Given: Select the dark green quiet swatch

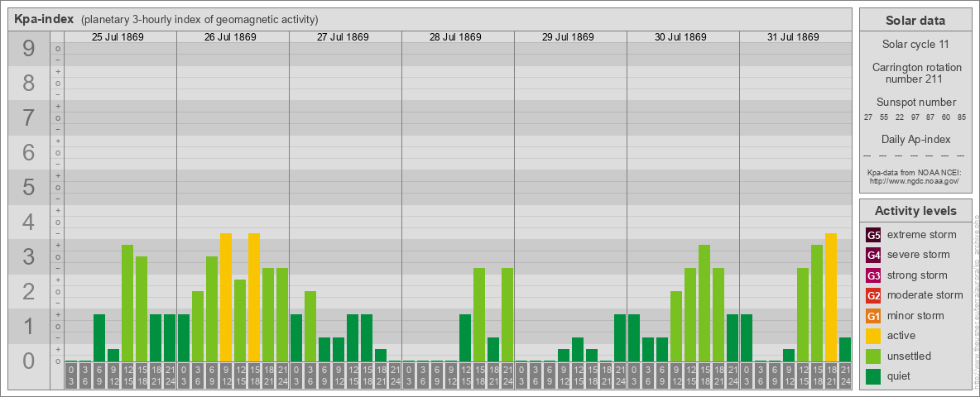Looking at the screenshot, I should pyautogui.click(x=873, y=376).
